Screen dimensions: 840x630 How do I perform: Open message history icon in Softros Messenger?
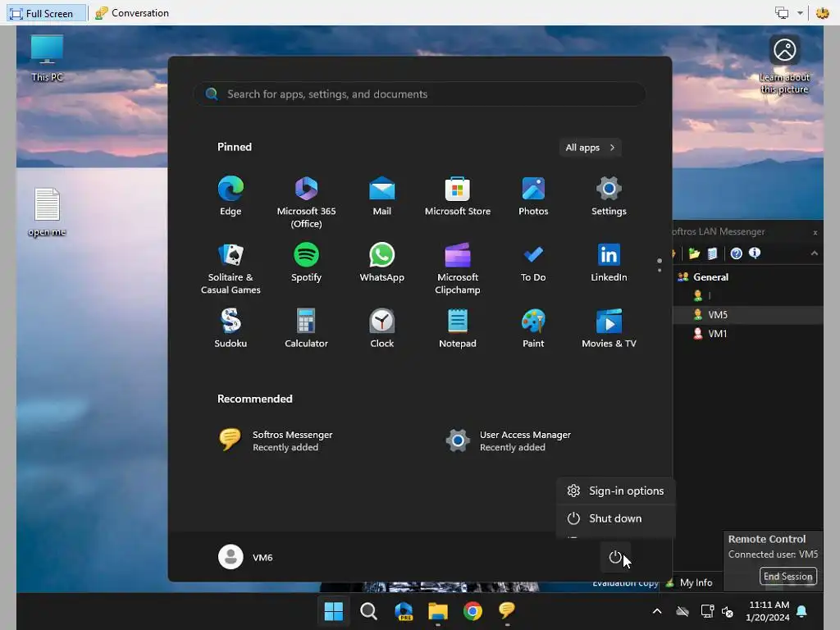(712, 253)
